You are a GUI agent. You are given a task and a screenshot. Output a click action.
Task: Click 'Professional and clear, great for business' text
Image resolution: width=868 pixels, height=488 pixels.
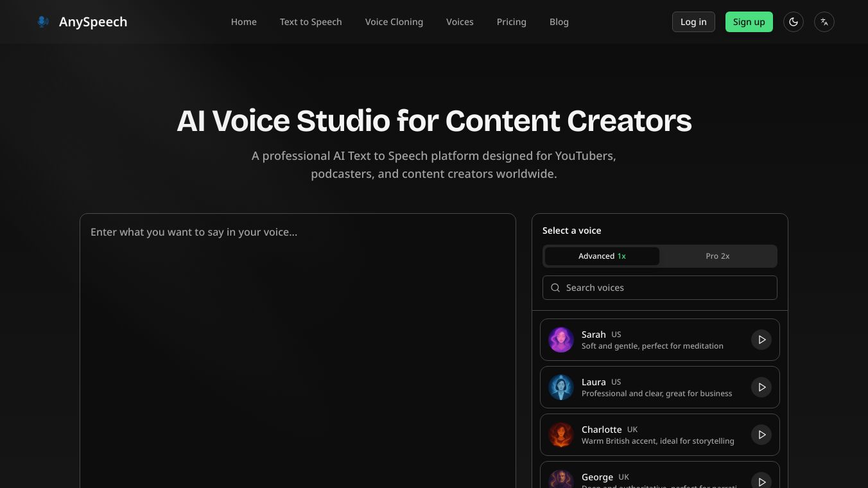pyautogui.click(x=657, y=394)
